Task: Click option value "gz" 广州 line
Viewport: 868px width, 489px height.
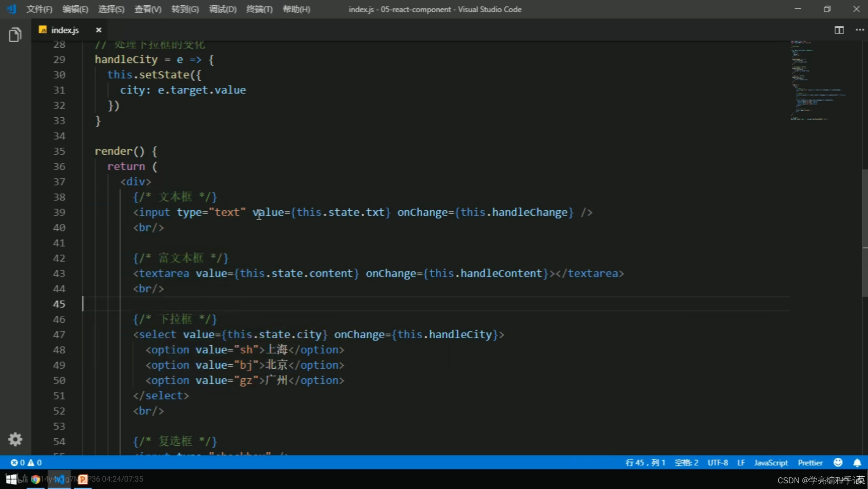Action: tap(245, 380)
